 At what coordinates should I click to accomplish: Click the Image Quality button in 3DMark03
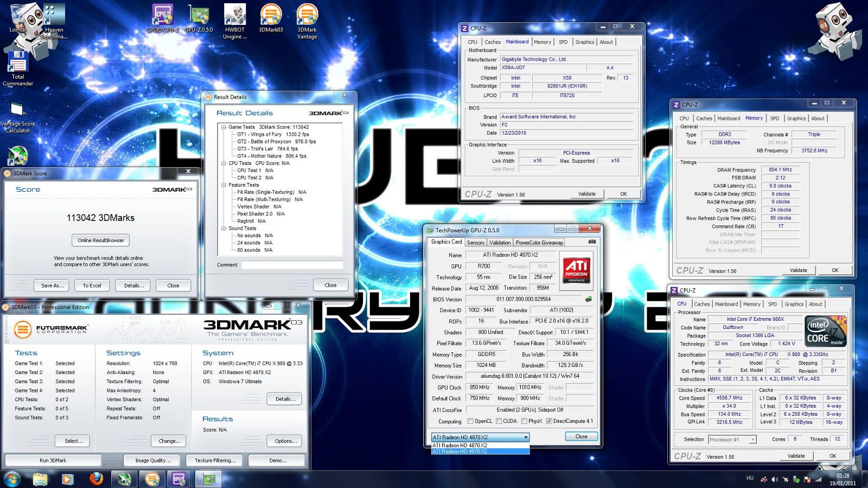tap(153, 460)
